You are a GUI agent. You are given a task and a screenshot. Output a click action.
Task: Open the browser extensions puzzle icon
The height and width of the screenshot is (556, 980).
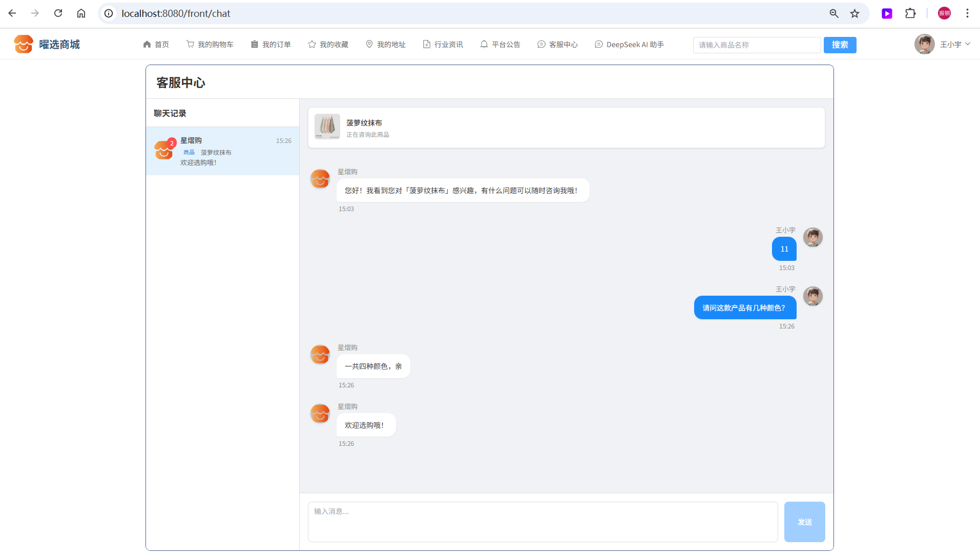[x=910, y=13]
